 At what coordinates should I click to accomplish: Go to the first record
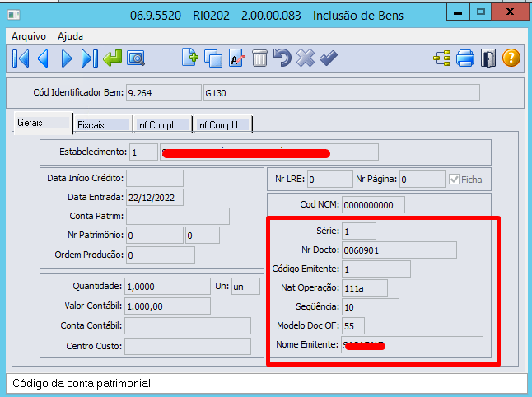tap(21, 58)
